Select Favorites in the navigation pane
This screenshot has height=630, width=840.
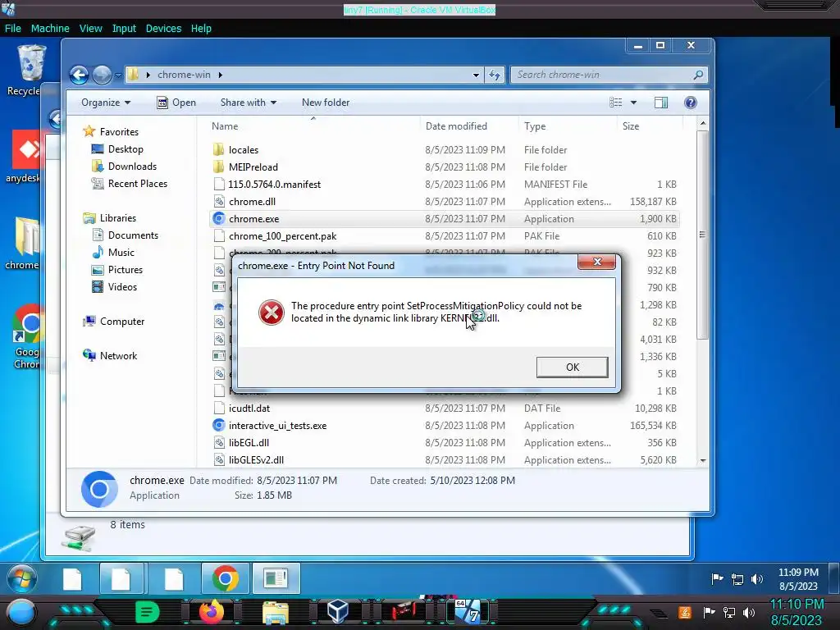(x=112, y=132)
